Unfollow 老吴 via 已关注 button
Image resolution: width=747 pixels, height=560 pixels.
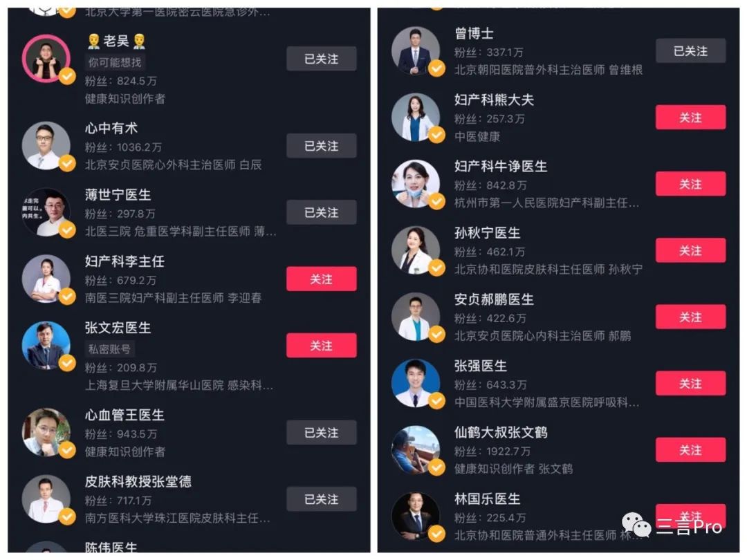point(322,59)
